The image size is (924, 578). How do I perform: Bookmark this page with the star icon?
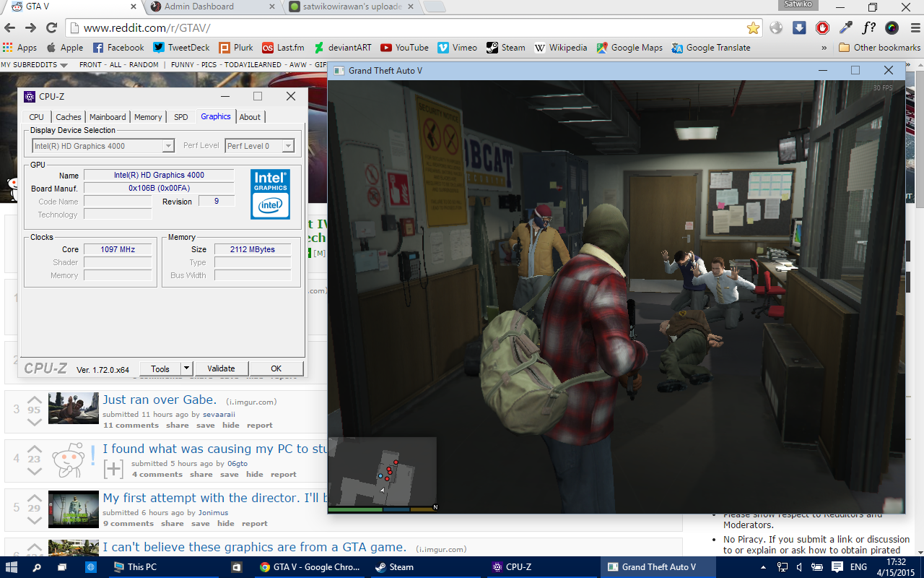point(753,28)
